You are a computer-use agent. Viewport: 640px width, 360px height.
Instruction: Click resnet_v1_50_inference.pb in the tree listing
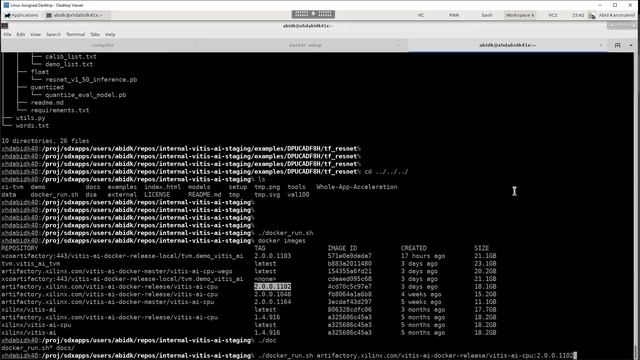91,80
